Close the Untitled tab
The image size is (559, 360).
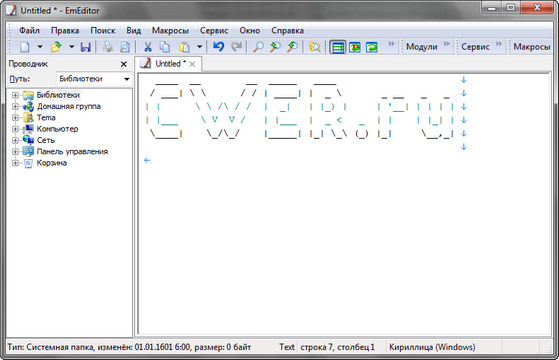click(x=192, y=64)
